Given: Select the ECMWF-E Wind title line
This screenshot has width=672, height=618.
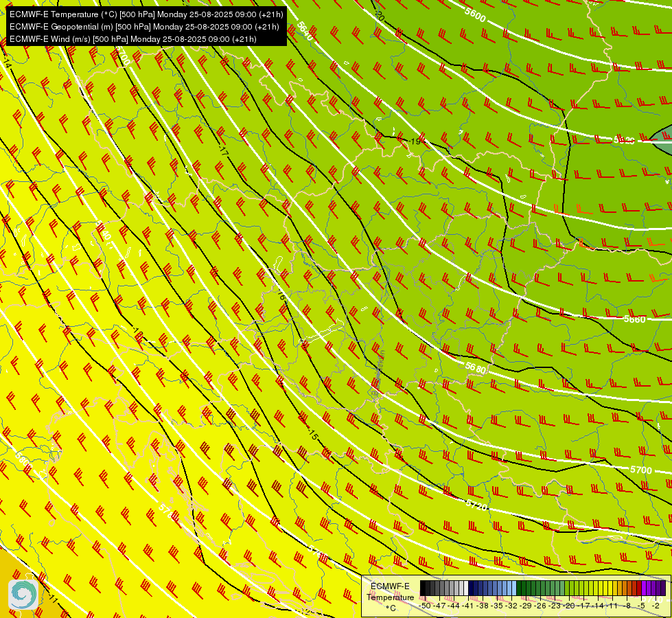Looking at the screenshot, I should click(x=133, y=39).
